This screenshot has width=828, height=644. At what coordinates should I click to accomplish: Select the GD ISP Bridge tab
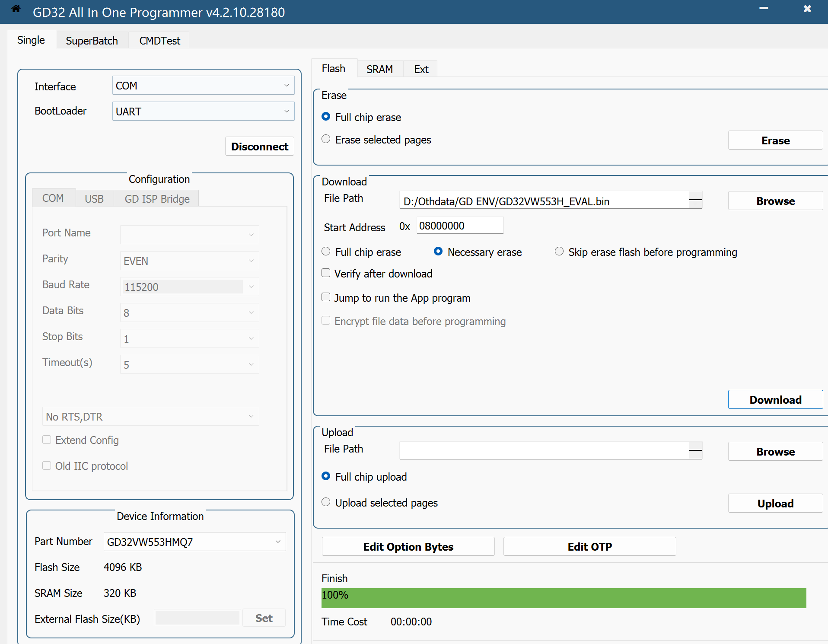point(157,199)
